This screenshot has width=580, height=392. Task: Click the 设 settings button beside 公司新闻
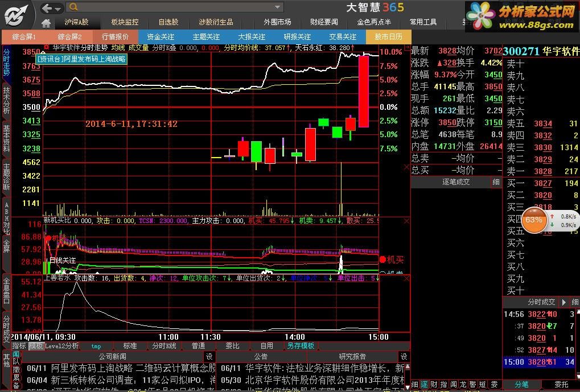coord(209,357)
